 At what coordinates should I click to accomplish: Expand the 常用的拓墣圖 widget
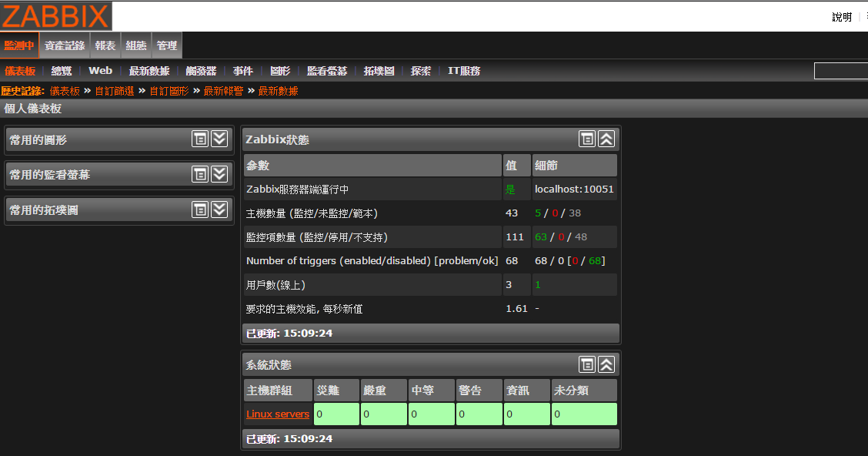pyautogui.click(x=220, y=210)
